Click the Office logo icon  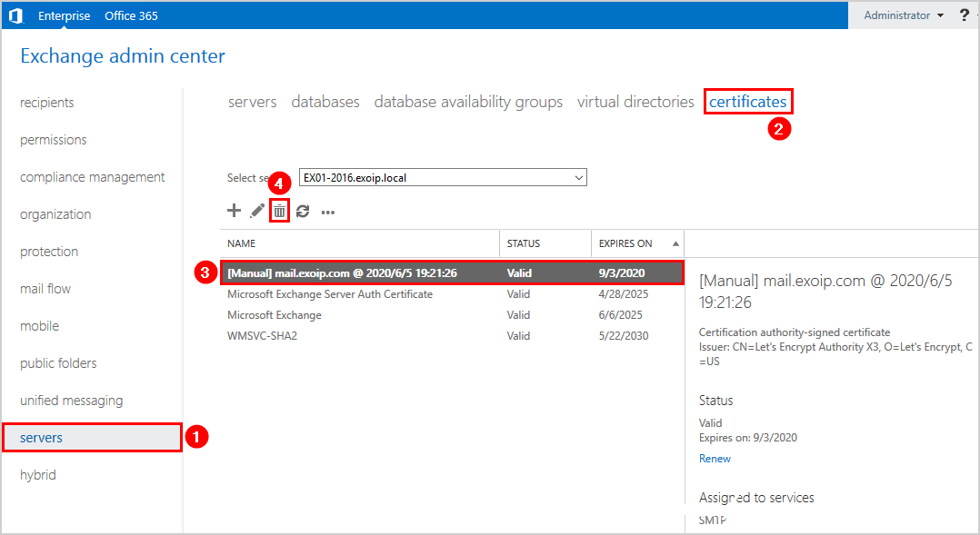[15, 15]
